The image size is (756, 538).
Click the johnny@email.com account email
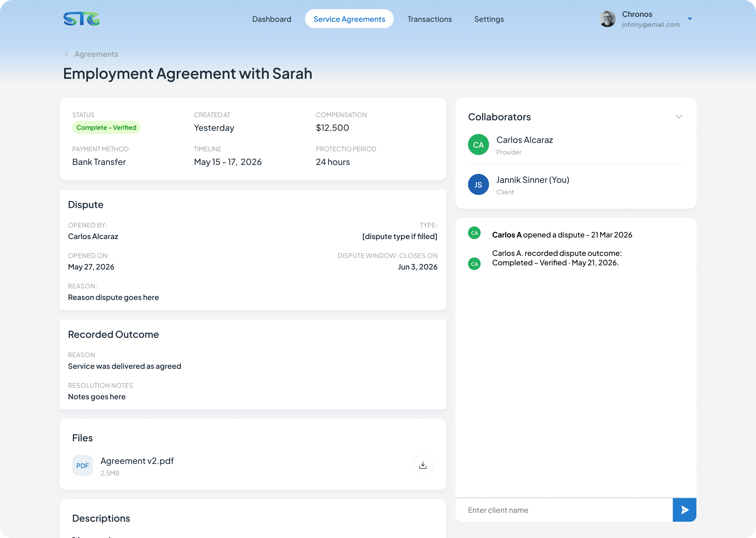tap(651, 24)
